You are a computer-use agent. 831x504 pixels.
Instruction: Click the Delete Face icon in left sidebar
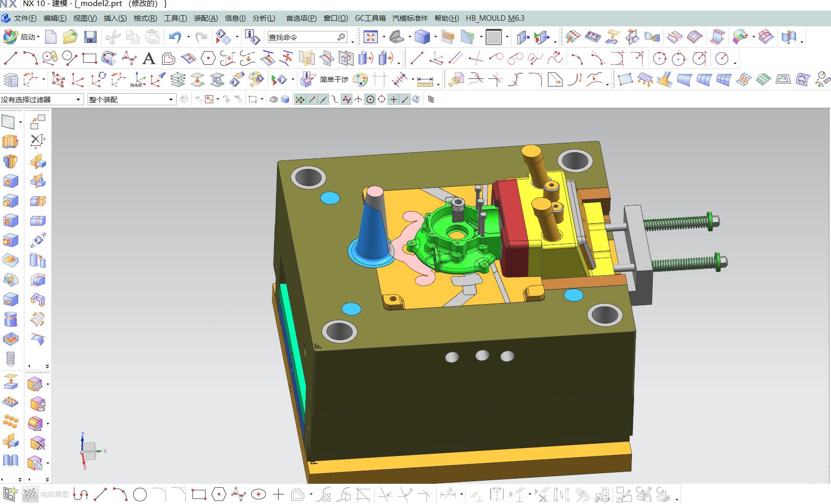point(37,444)
